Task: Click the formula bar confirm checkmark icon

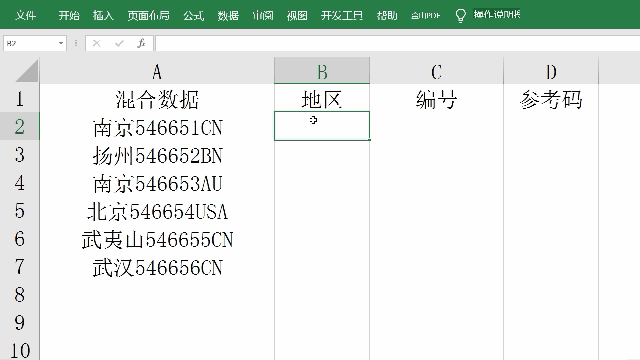Action: click(x=119, y=43)
